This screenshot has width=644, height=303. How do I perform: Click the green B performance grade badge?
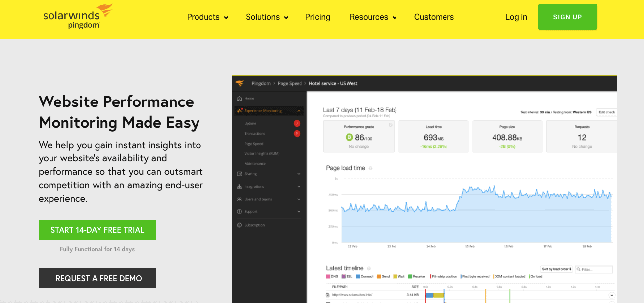pos(349,137)
